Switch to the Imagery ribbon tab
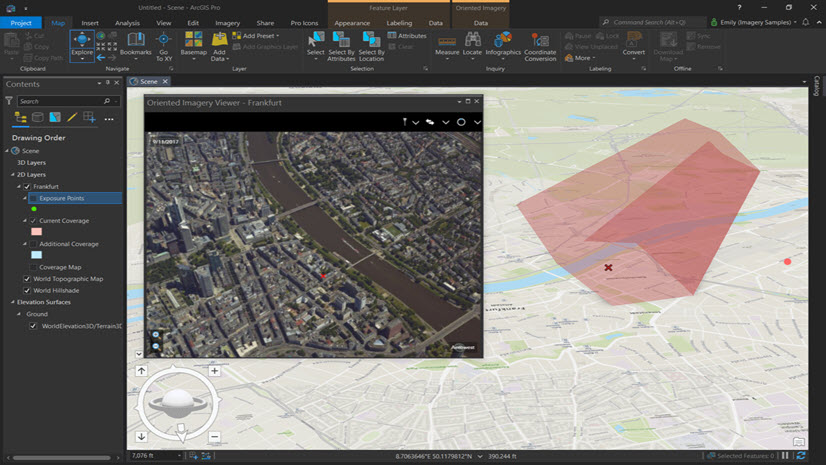Image resolution: width=826 pixels, height=465 pixels. point(227,22)
